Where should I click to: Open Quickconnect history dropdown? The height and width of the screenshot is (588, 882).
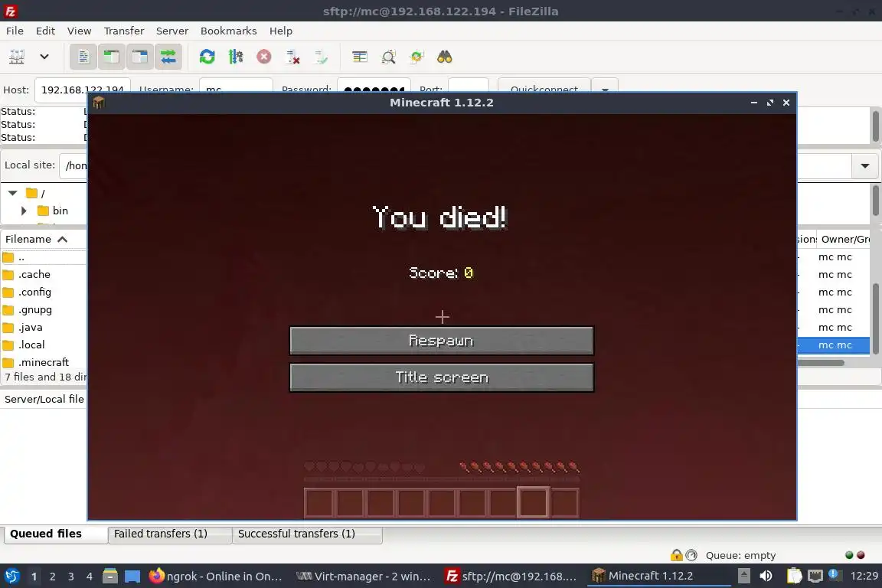coord(605,86)
